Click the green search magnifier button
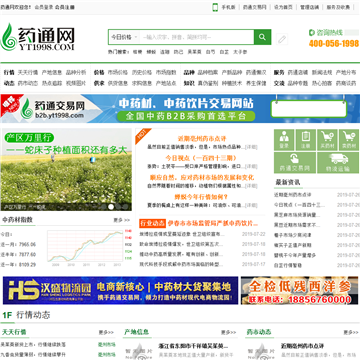The image size is (360, 360). pos(262,37)
